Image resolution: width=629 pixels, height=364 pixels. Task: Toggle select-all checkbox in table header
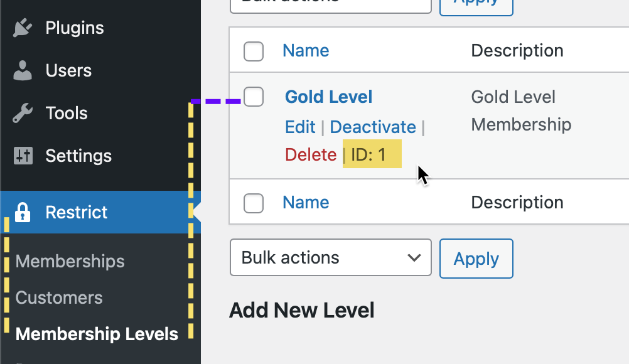pos(254,51)
